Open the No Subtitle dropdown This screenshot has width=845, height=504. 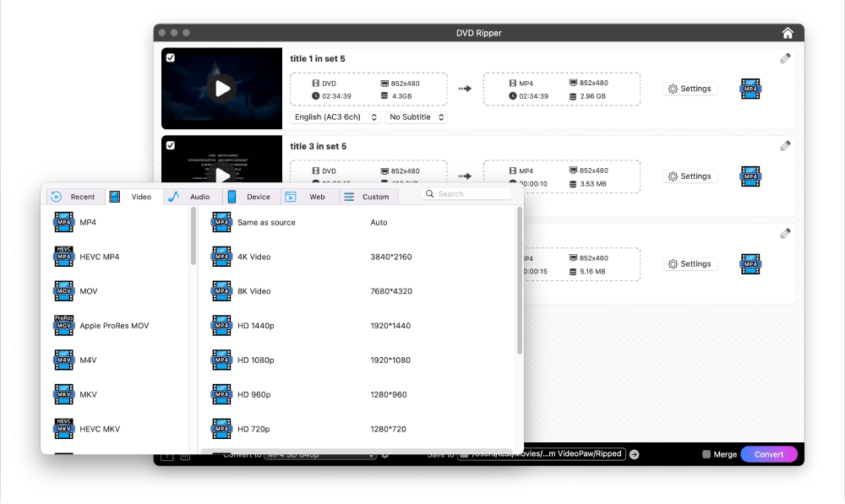point(416,117)
